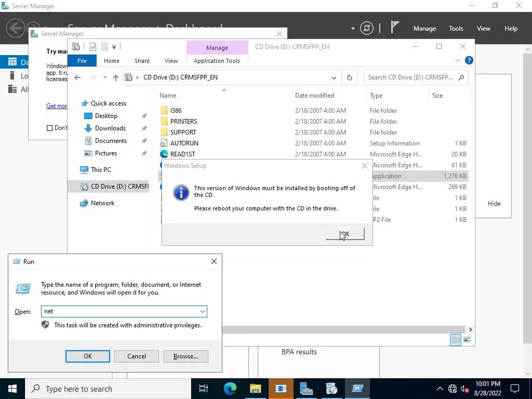Select Desktop in navigation pane
This screenshot has height=399, width=532.
106,116
